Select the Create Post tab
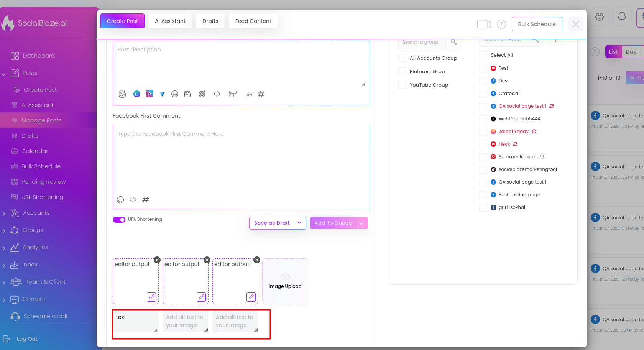Screen dimensions: 644x350 click(122, 21)
